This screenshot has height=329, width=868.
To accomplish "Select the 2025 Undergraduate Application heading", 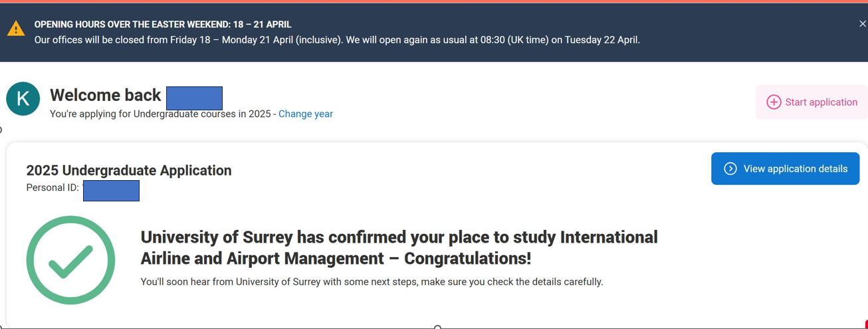I will [x=129, y=170].
